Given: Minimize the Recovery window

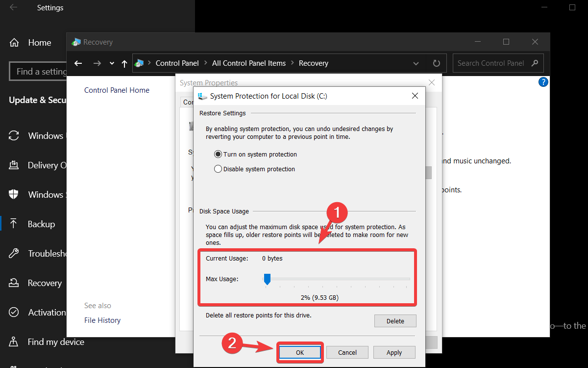Looking at the screenshot, I should click(x=478, y=42).
